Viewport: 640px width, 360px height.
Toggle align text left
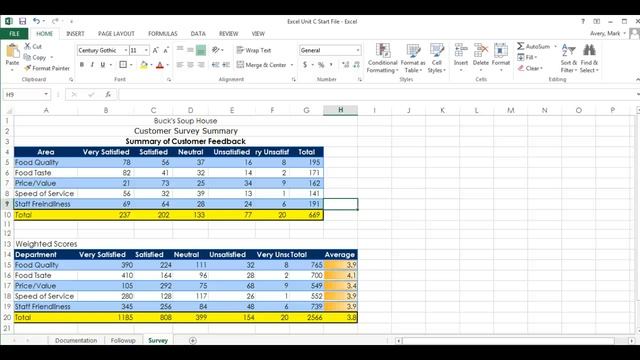pos(180,64)
